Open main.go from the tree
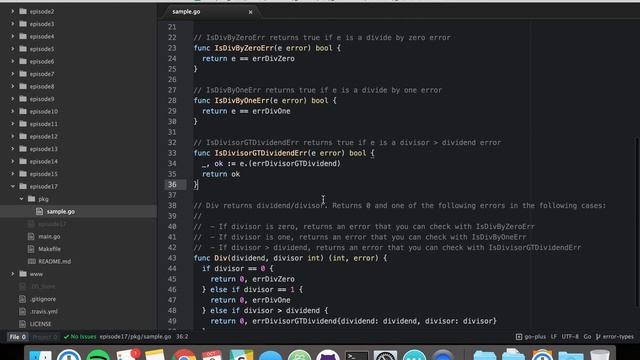640x360 pixels. pos(49,236)
